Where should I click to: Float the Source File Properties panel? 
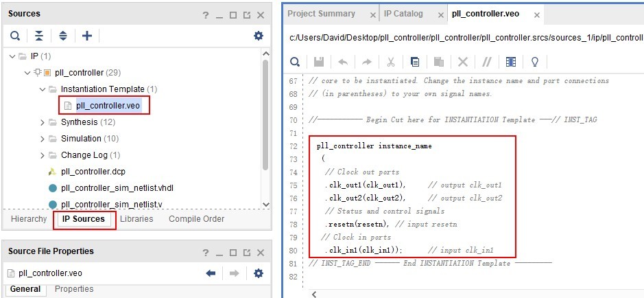pos(247,253)
